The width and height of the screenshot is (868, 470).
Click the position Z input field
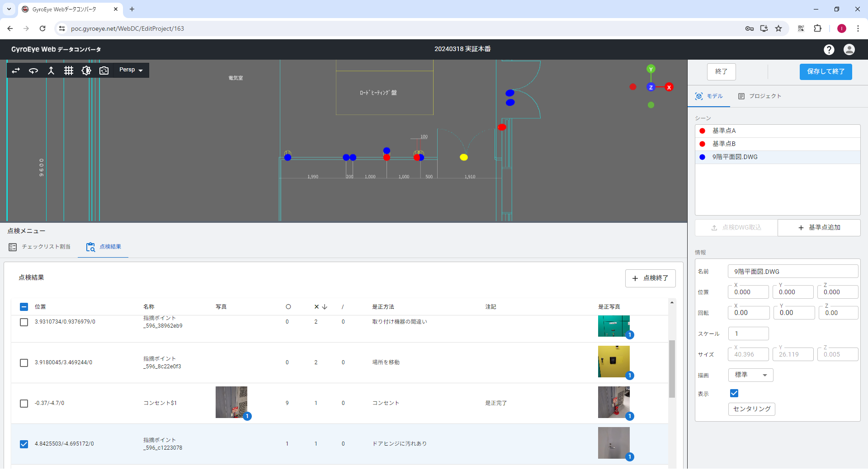[x=838, y=292]
